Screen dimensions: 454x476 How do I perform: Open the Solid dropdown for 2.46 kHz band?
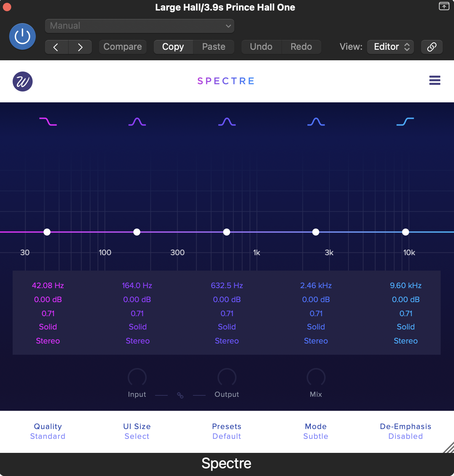click(x=316, y=327)
